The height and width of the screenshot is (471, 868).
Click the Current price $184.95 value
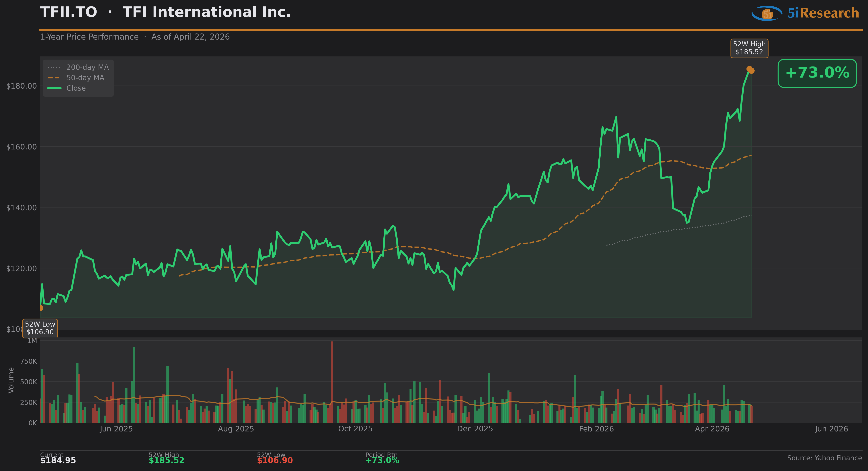point(58,461)
